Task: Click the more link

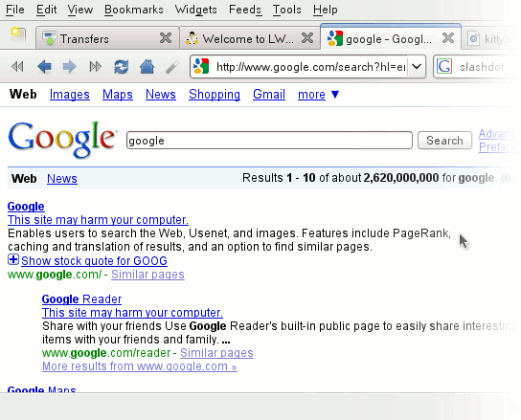Action: pos(311,95)
